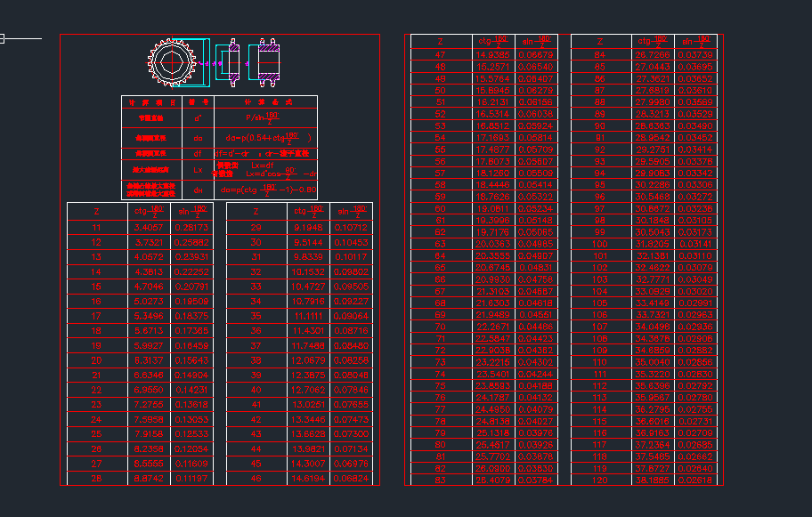Click the ctg value 14.9385 cell
The image size is (812, 517).
click(x=493, y=55)
